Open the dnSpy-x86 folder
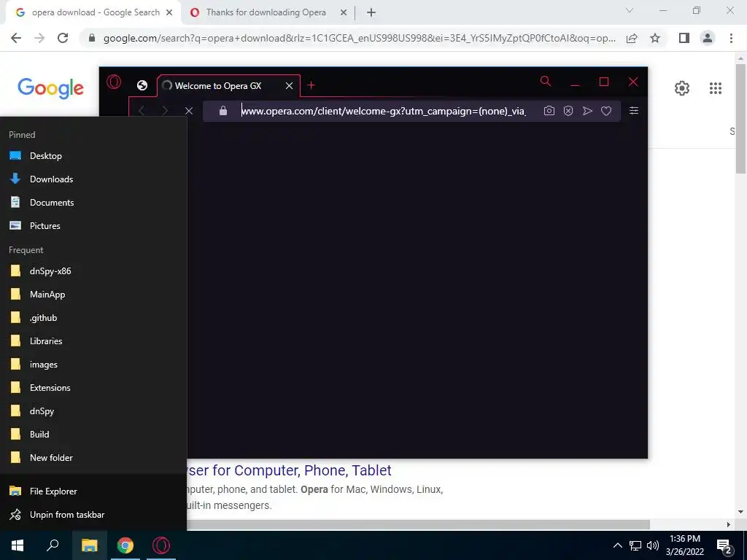Screen dimensions: 747x560 93,271
